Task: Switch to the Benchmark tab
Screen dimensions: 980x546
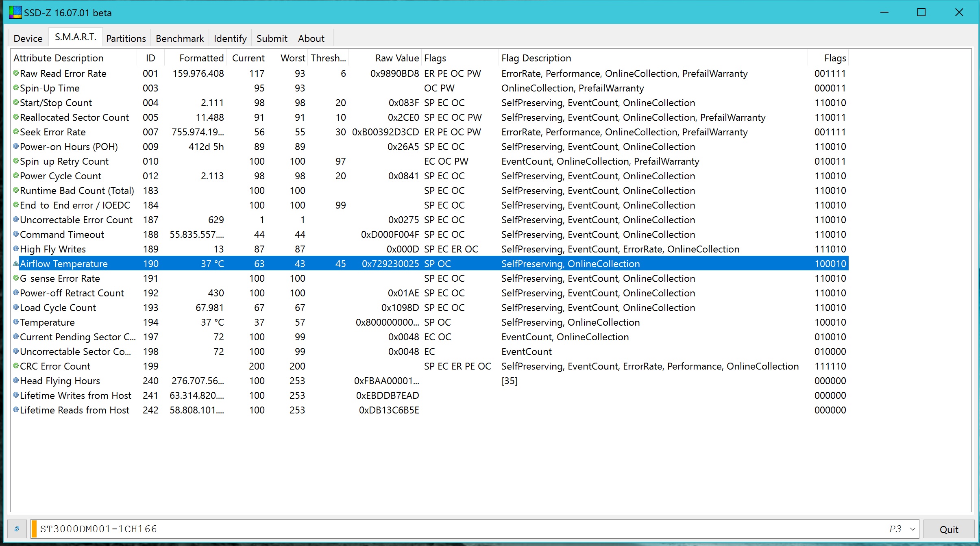Action: (x=180, y=39)
